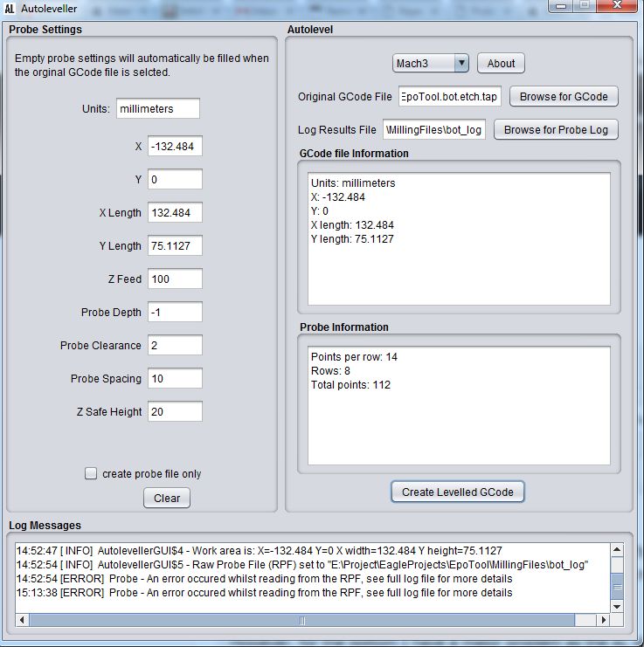This screenshot has width=644, height=647.
Task: Focus the Probe Depth field
Action: [175, 313]
